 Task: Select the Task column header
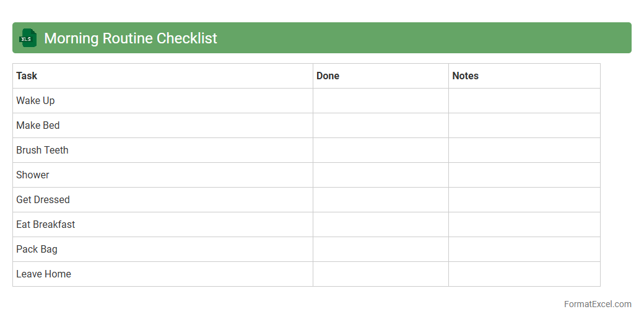coord(27,76)
